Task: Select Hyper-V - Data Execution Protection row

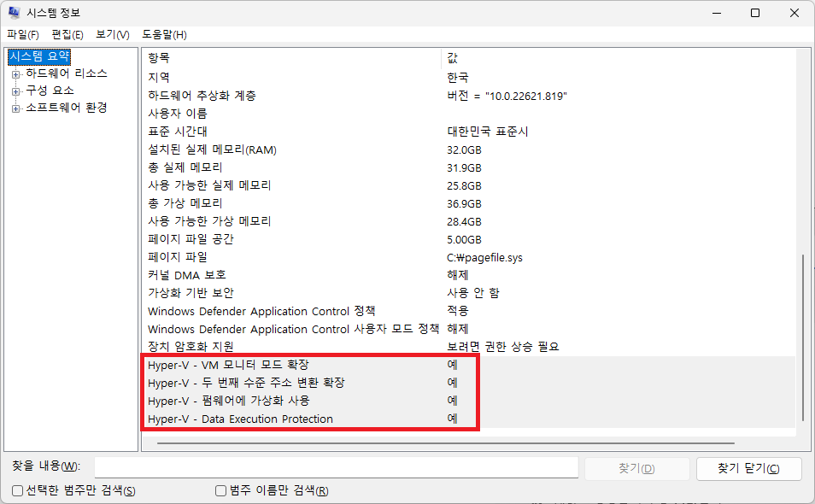Action: click(x=468, y=419)
